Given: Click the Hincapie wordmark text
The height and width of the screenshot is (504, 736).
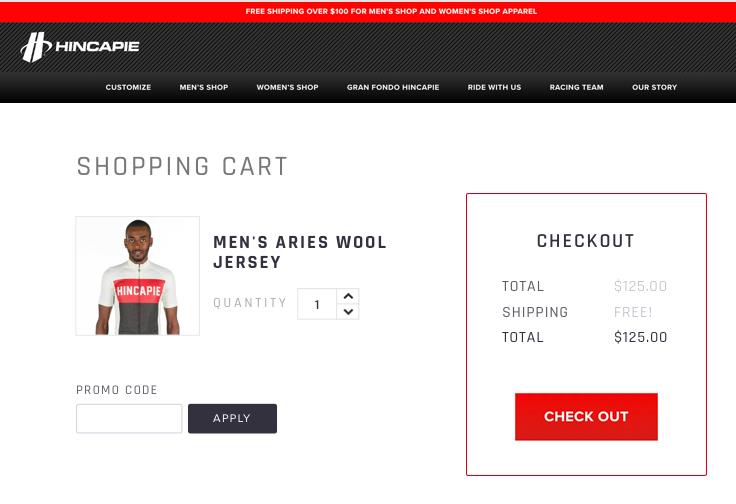Looking at the screenshot, I should click(x=97, y=46).
